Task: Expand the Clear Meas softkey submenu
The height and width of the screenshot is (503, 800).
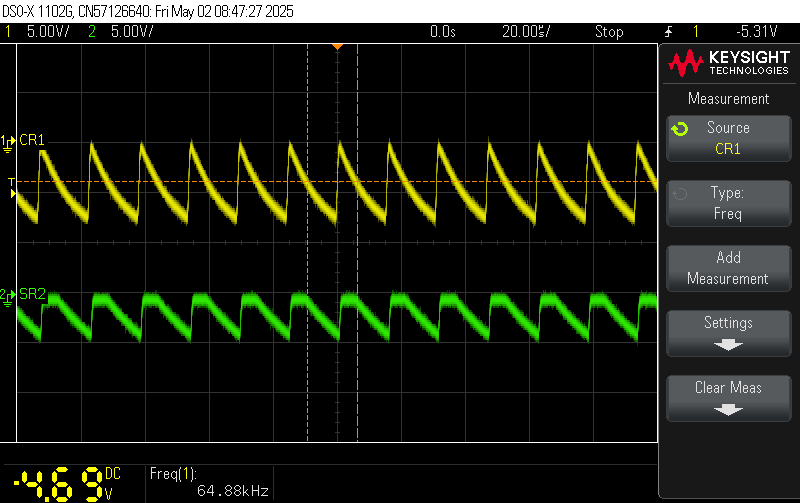Action: tap(727, 397)
